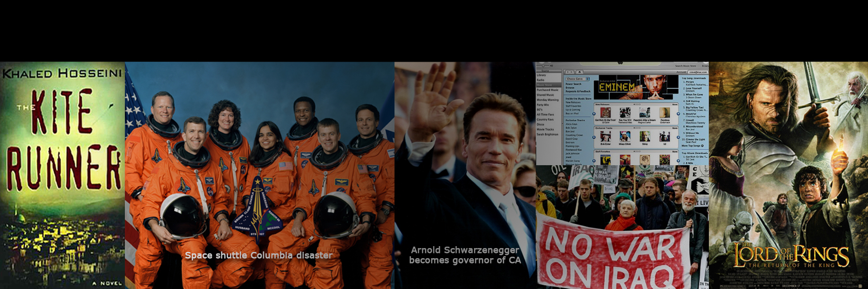Select 'Music Store' in iTunes source list
This screenshot has height=289, width=868.
549,85
